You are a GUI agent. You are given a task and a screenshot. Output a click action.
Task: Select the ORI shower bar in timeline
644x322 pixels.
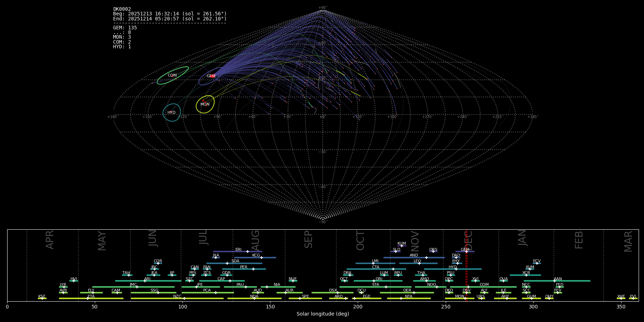pos(378,281)
